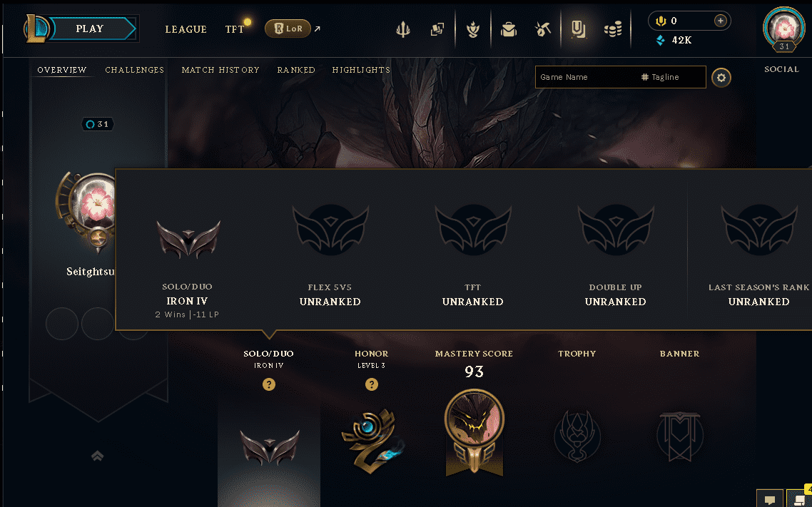Screen dimensions: 812x507
Task: Open the TFT menu item
Action: click(235, 29)
